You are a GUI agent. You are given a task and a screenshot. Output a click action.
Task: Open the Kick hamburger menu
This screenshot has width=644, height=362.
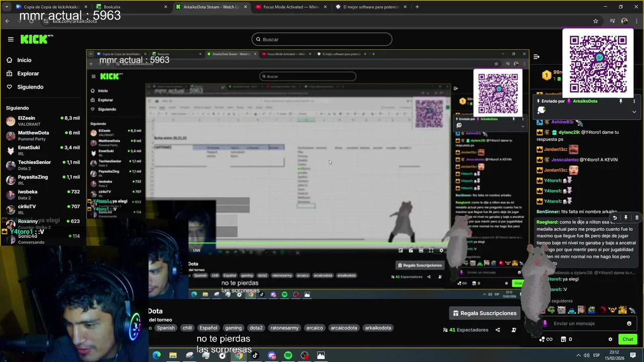click(11, 39)
